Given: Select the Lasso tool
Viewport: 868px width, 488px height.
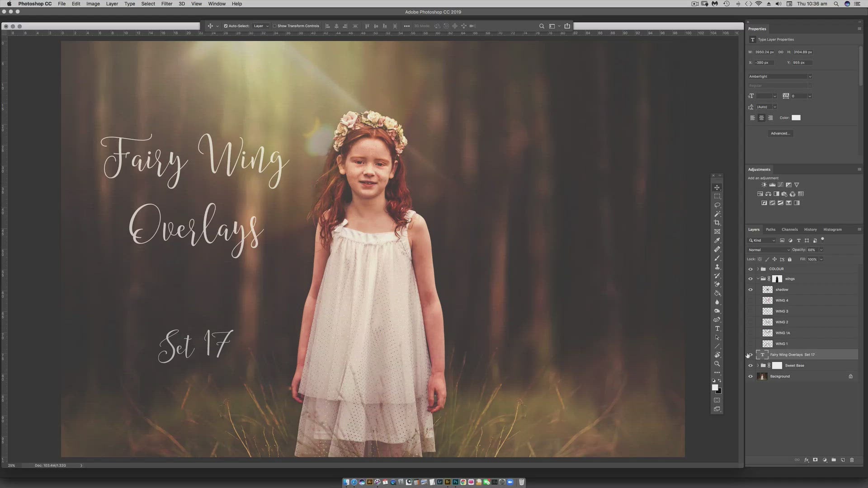Looking at the screenshot, I should [x=717, y=205].
